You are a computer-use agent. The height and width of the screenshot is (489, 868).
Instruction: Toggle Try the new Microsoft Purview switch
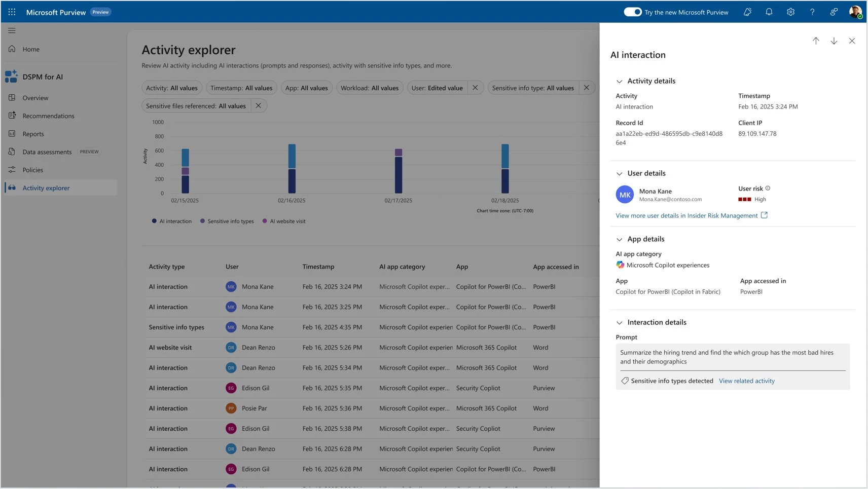632,12
